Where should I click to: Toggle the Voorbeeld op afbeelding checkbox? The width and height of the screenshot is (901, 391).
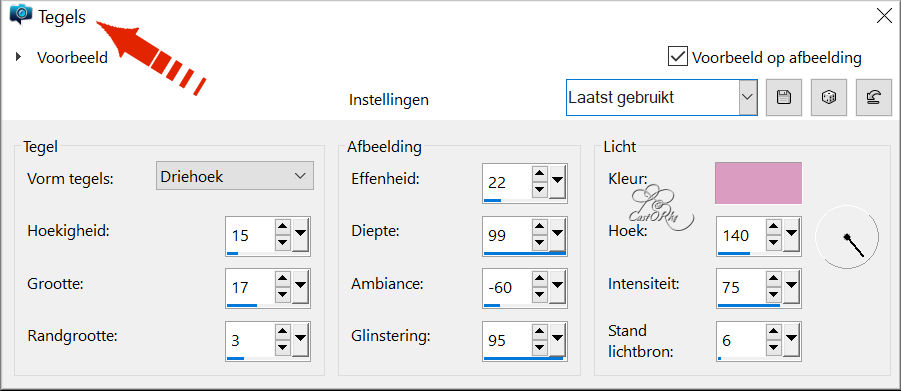tap(678, 56)
